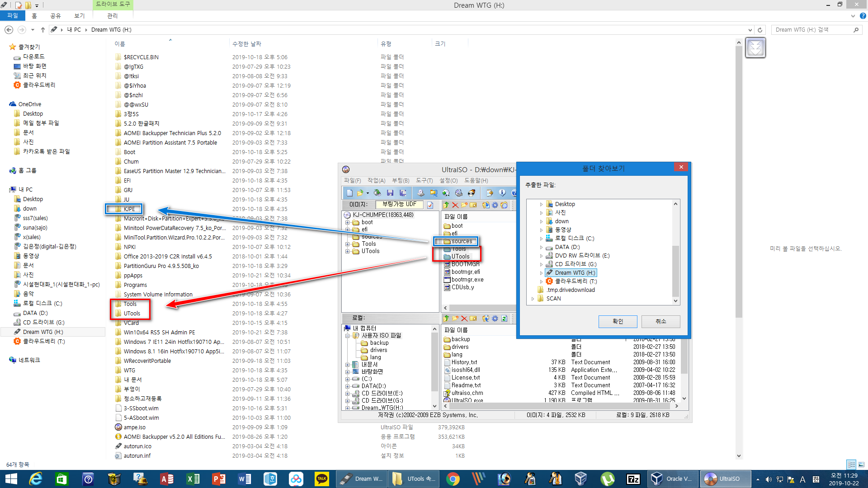This screenshot has width=868, height=488.
Task: Click 확인 button in folder browse dialog
Action: 618,321
